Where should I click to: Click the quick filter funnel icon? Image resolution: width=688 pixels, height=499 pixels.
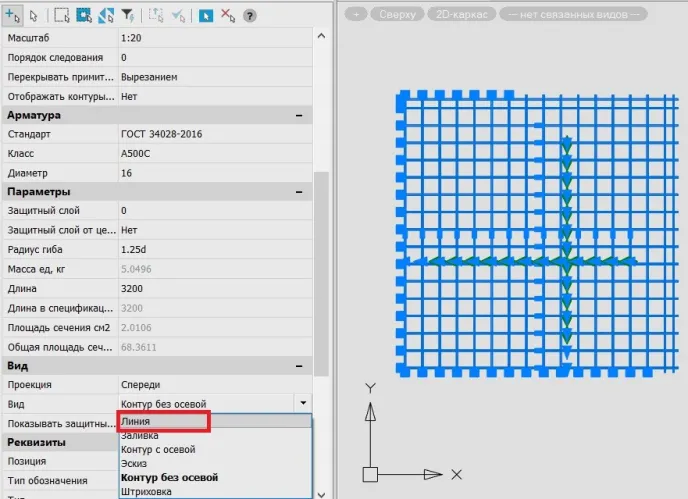click(x=127, y=15)
